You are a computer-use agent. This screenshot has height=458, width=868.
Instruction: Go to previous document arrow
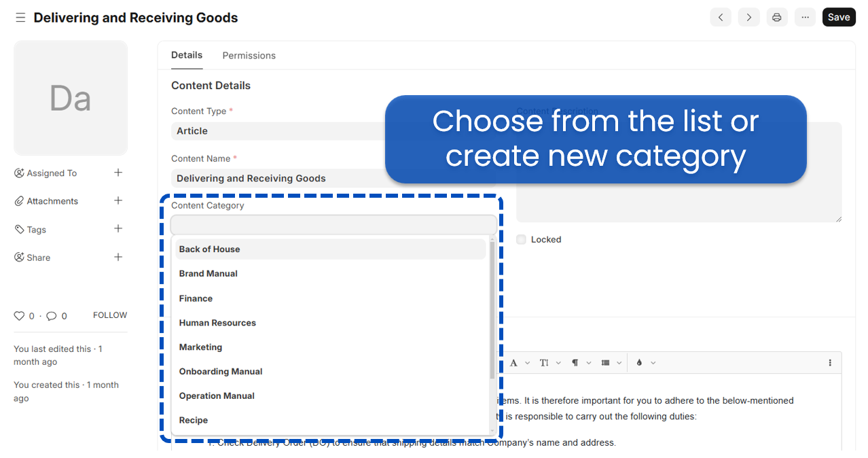pyautogui.click(x=721, y=18)
